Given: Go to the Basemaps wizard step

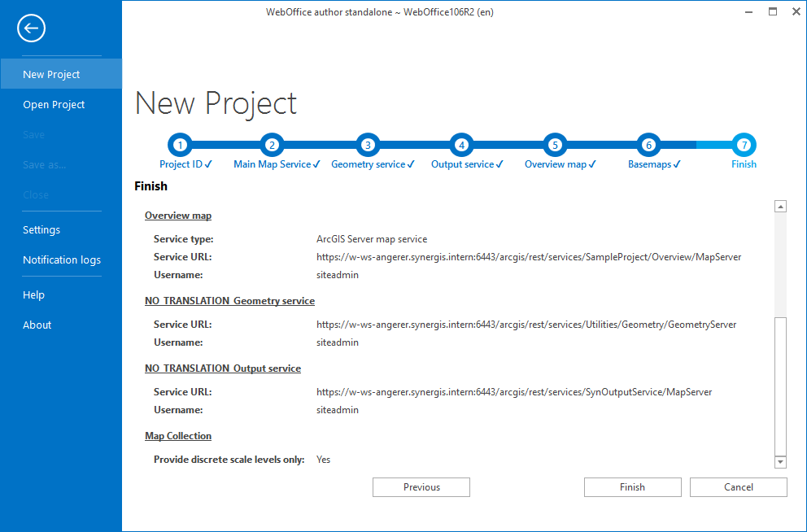Looking at the screenshot, I should [648, 144].
